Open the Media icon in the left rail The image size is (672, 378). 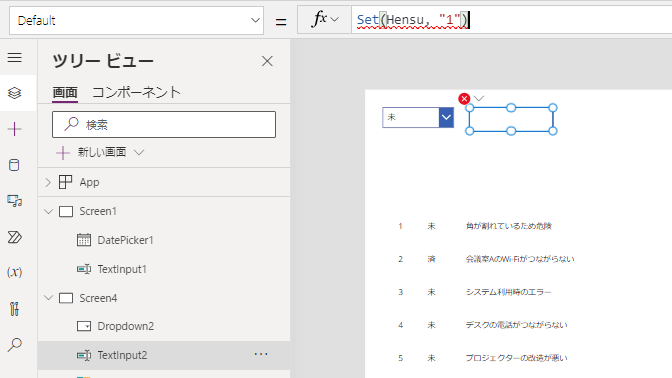tap(15, 201)
